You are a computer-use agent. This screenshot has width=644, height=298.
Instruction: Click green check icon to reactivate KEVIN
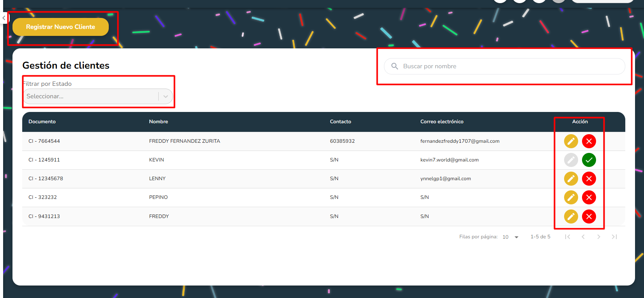pyautogui.click(x=589, y=160)
